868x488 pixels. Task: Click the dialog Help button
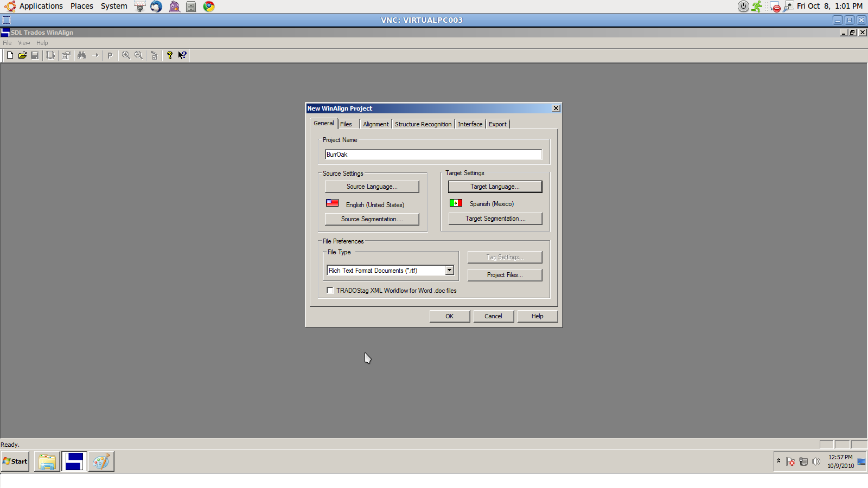[537, 316]
